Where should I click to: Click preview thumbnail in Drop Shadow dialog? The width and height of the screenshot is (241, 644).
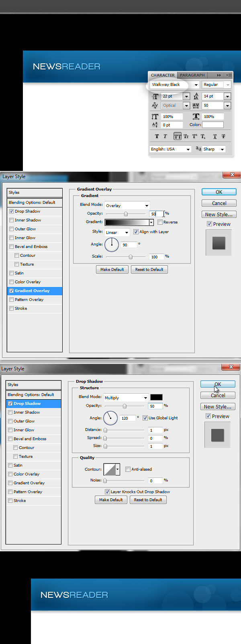(x=218, y=435)
